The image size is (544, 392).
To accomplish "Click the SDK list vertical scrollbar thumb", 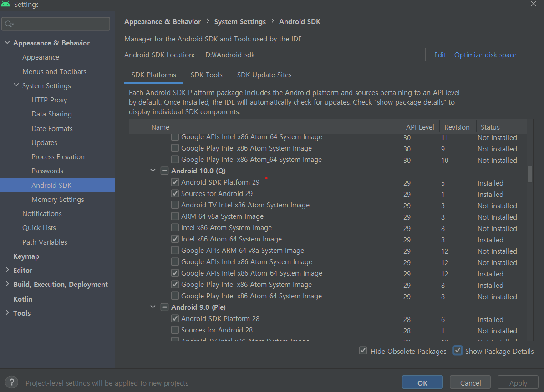I will pyautogui.click(x=530, y=174).
